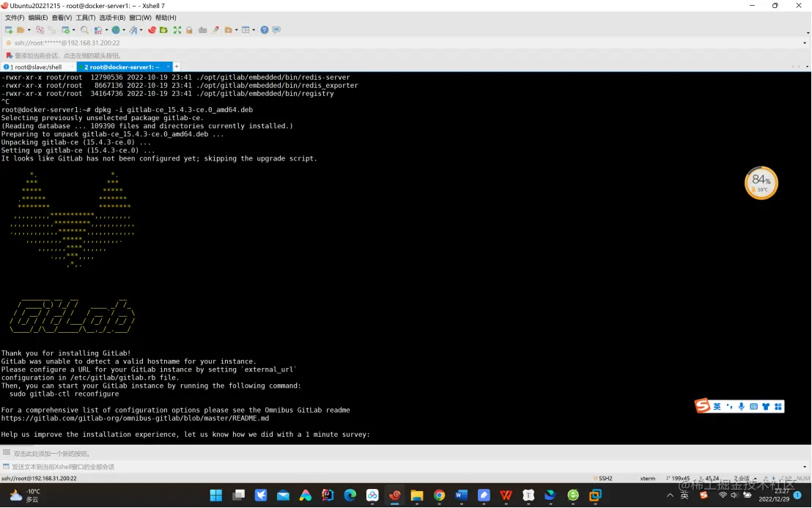Screen dimensions: 812x508
Task: Click the 199x45 terminal size status
Action: pyautogui.click(x=678, y=478)
